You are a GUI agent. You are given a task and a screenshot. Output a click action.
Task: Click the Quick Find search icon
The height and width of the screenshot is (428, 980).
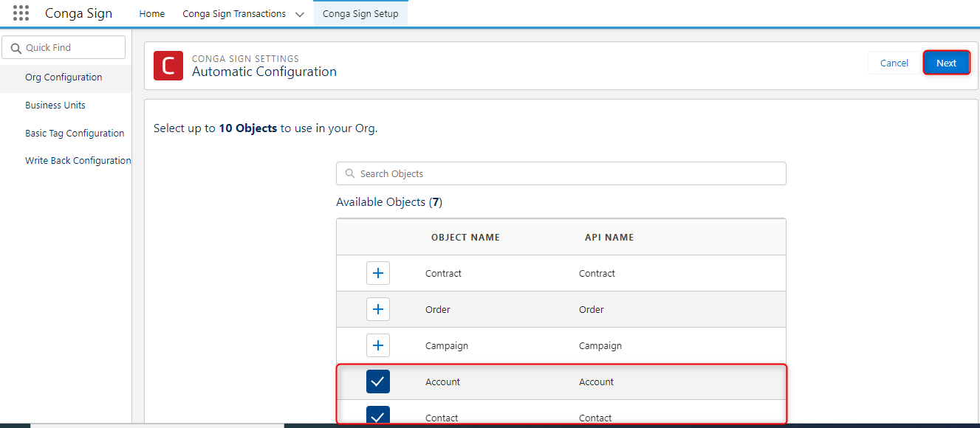click(x=17, y=47)
